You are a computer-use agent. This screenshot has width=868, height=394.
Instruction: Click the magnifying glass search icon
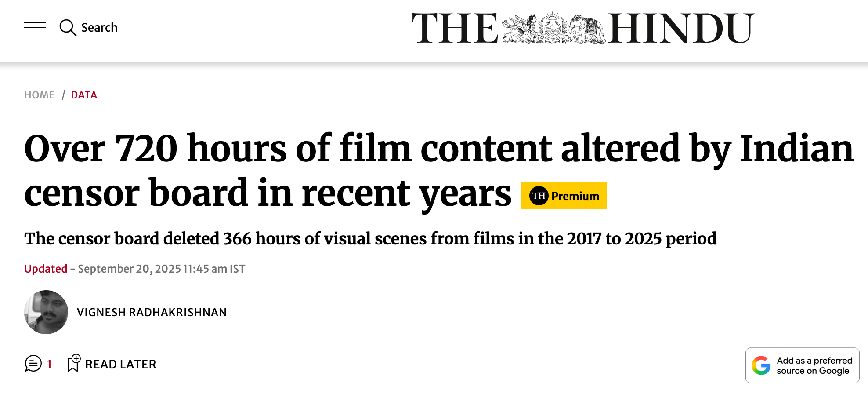(68, 28)
